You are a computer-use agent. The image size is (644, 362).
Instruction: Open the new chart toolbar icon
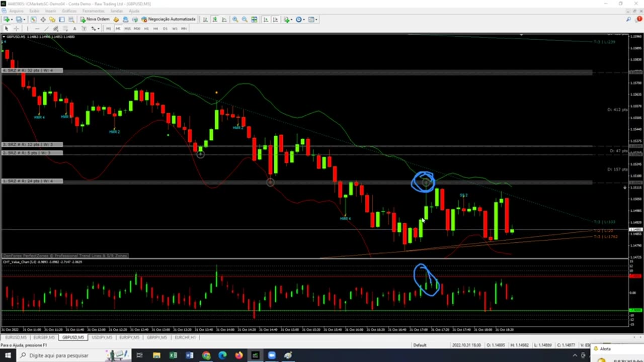point(6,19)
